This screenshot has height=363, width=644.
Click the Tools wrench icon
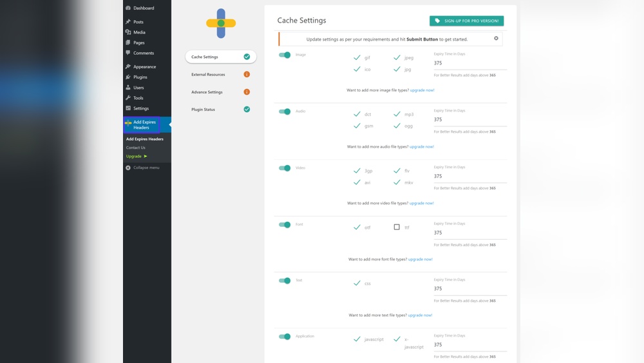click(x=128, y=98)
